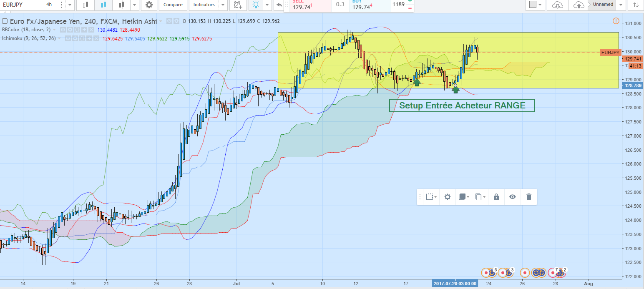Click the 0.3 spread value

click(340, 5)
